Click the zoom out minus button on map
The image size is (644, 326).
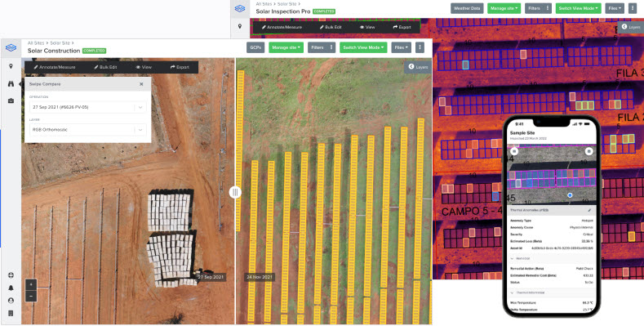[x=31, y=296]
